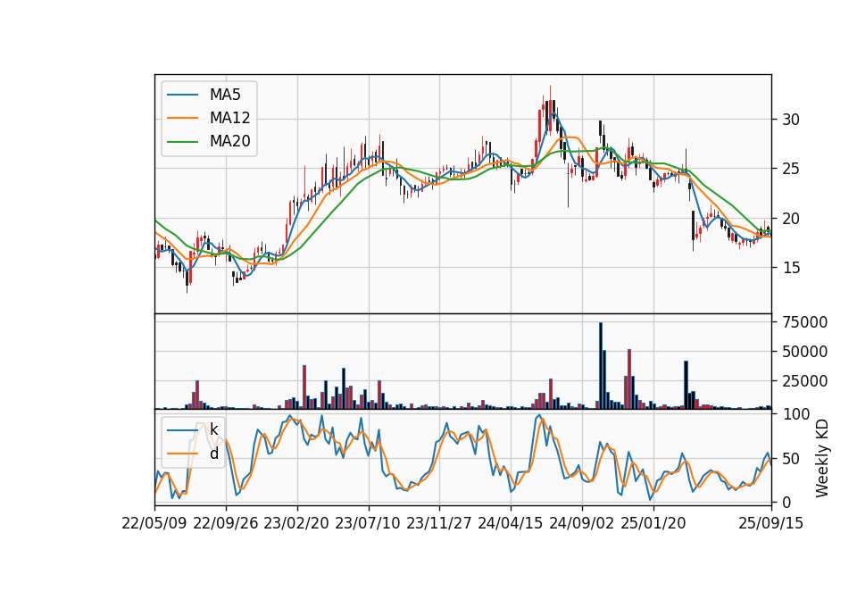The image size is (857, 616).
Task: Click the price axis value 15
Action: [790, 268]
